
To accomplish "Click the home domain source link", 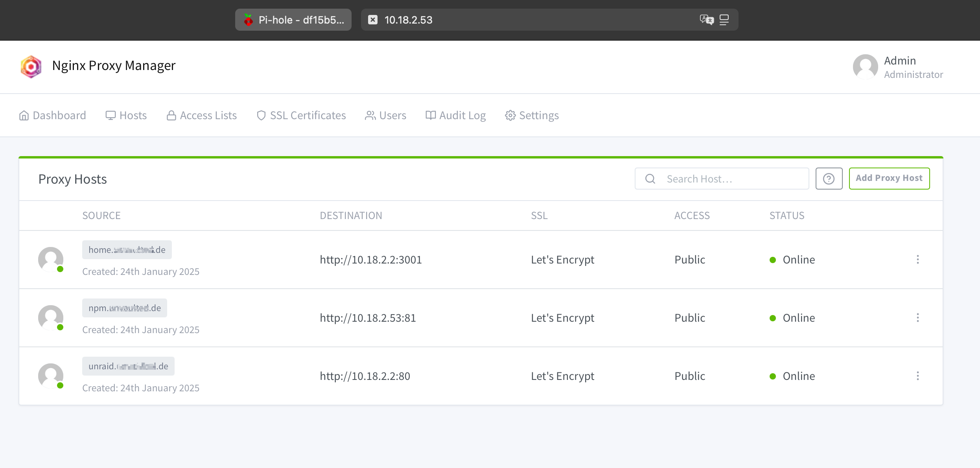I will click(x=127, y=250).
